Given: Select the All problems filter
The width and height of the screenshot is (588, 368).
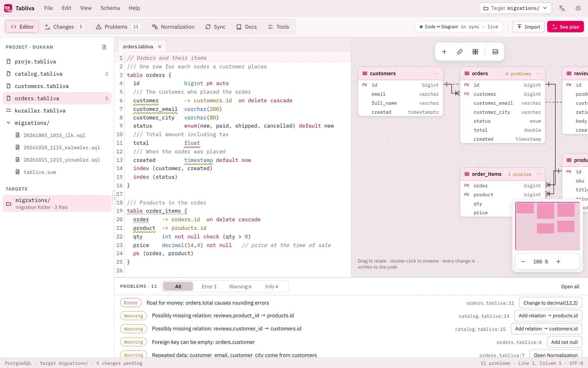Looking at the screenshot, I should [178, 287].
